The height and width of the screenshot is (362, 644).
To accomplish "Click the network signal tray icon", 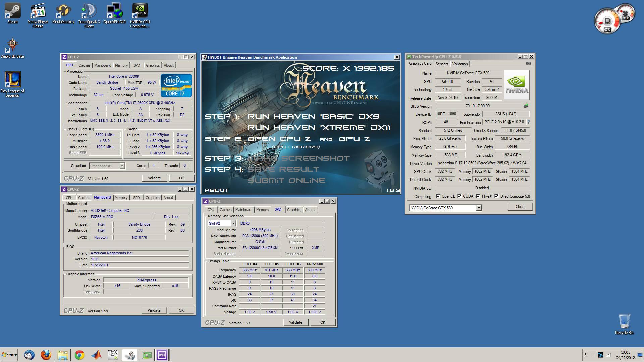I will [x=609, y=355].
